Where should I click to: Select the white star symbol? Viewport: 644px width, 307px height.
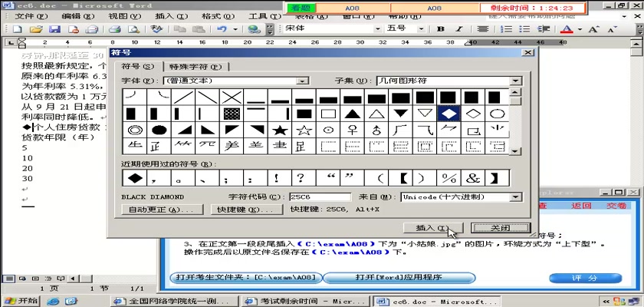coord(304,130)
